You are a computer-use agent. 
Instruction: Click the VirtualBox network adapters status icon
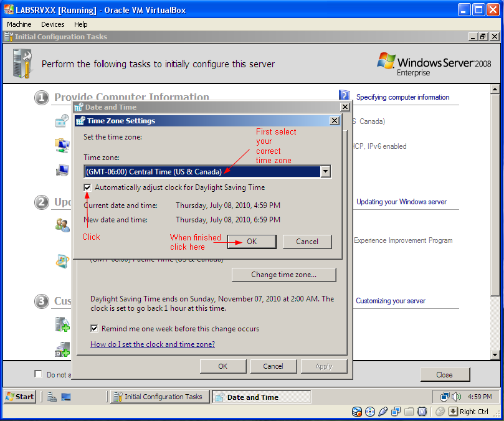396,412
